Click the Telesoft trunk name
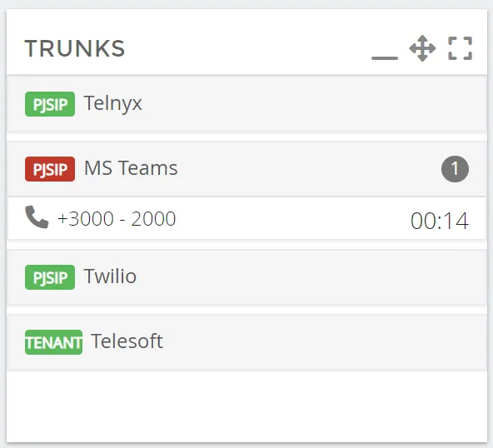493x448 pixels. 127,341
